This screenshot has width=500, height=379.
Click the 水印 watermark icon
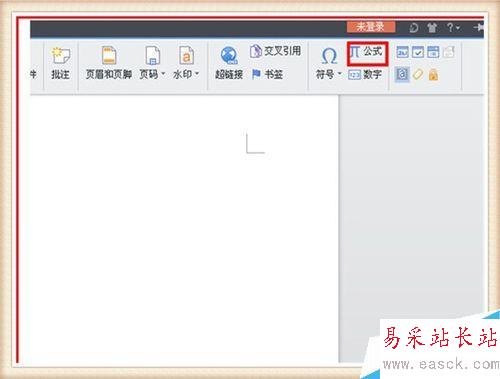(x=186, y=55)
